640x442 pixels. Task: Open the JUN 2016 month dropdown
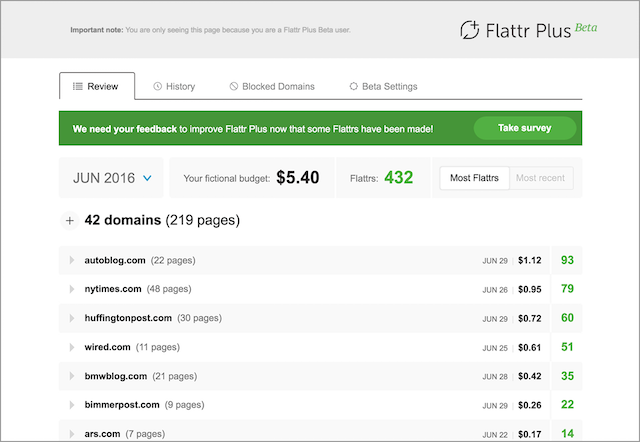[x=111, y=178]
